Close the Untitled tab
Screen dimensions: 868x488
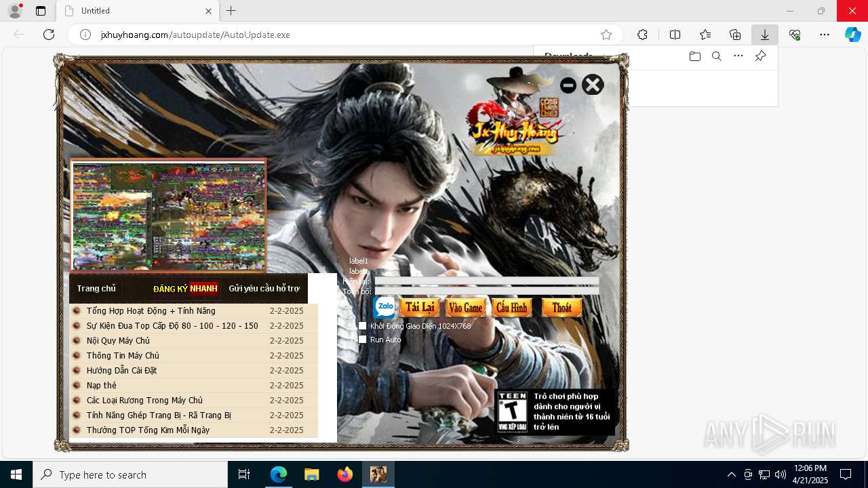point(209,11)
